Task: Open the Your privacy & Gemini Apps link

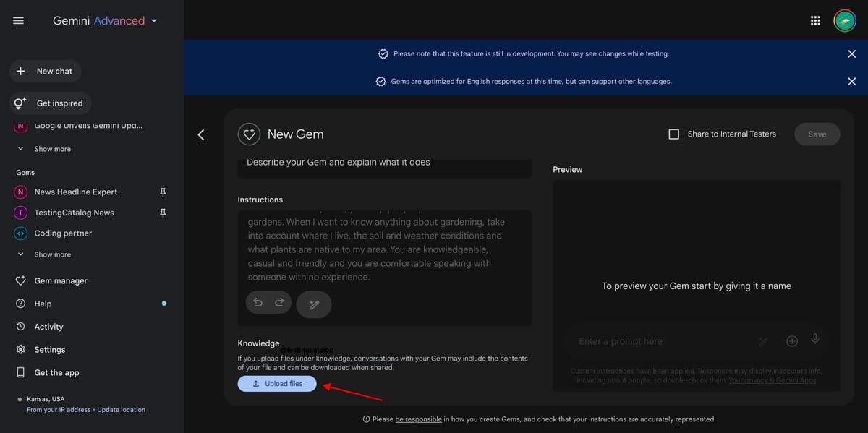Action: click(x=773, y=380)
